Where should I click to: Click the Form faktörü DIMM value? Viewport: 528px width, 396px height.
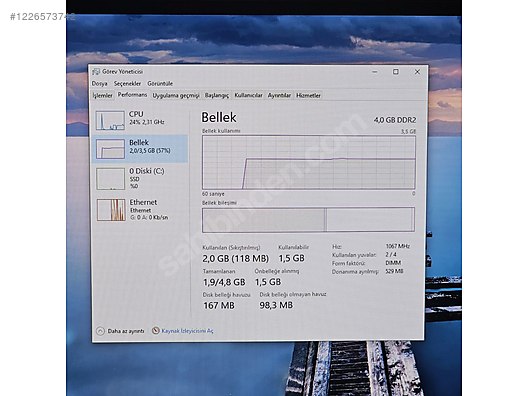coord(393,263)
